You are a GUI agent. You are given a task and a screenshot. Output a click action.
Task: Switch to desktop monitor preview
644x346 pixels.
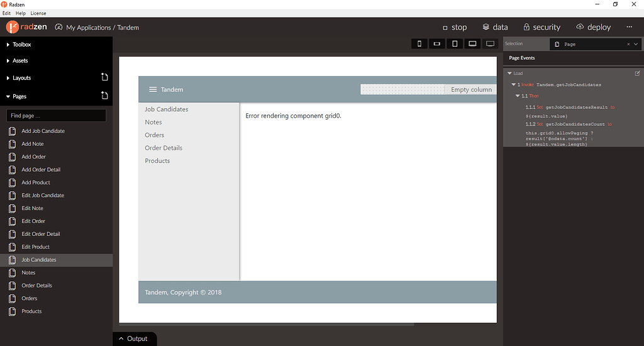[x=490, y=43]
